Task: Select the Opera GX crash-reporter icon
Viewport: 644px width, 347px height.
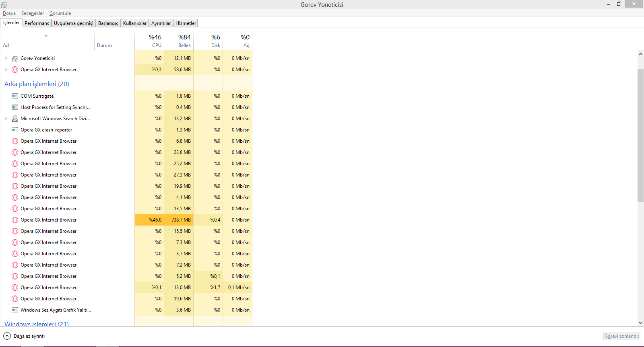Action: pyautogui.click(x=15, y=130)
